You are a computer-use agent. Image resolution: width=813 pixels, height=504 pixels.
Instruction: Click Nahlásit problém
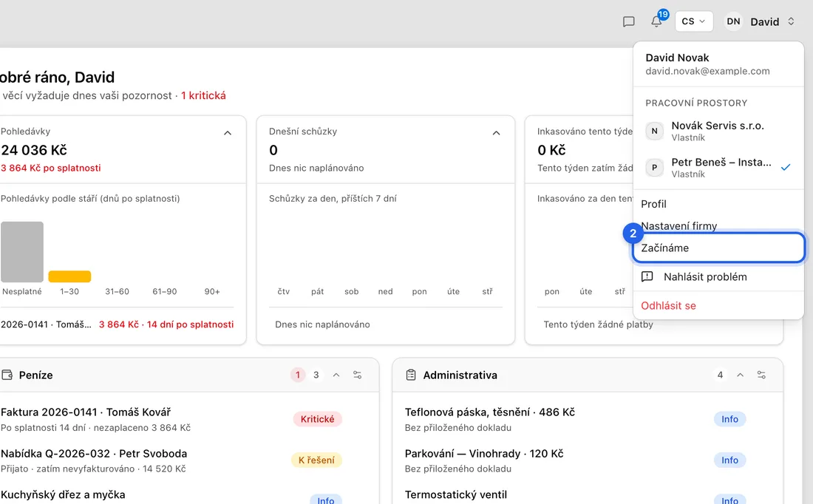(718, 276)
